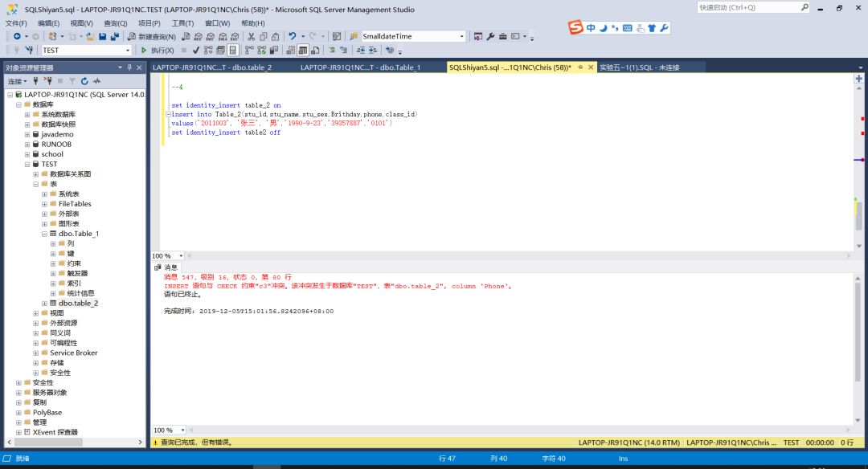868x469 pixels.
Task: Click the wrench Properties icon in toolbar
Action: pyautogui.click(x=490, y=37)
